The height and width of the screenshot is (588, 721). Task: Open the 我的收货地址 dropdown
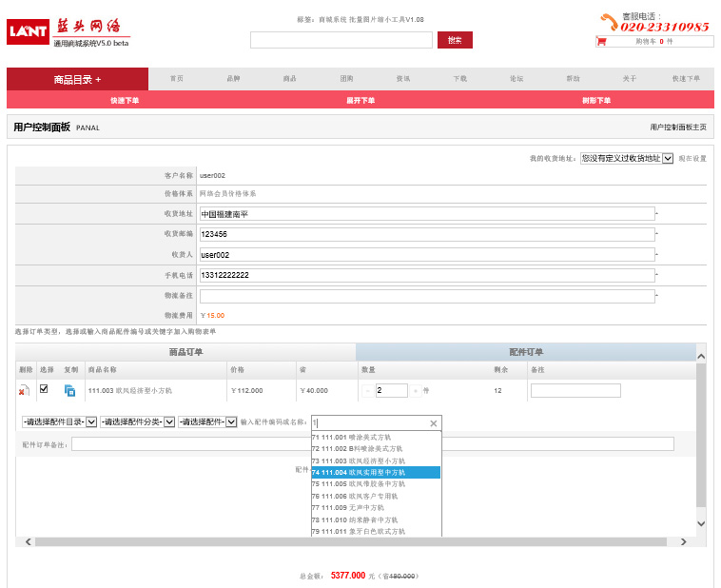tap(627, 158)
